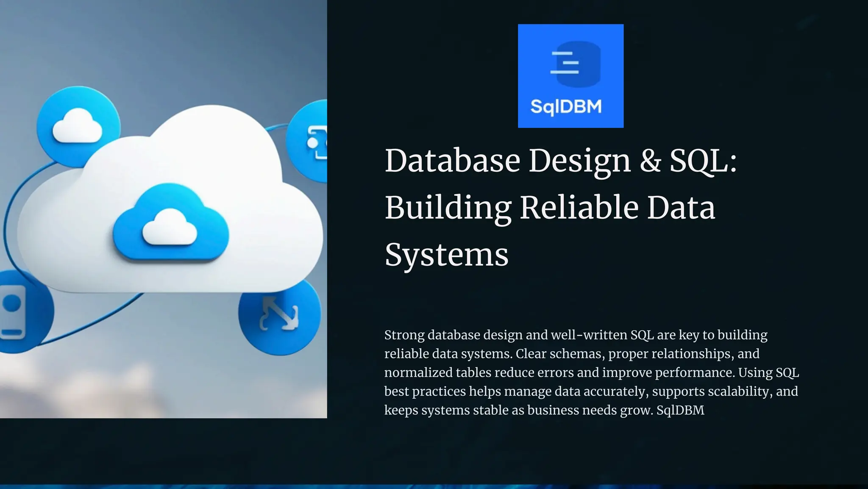Click the line starting 'best practices helps manage'
868x489 pixels.
click(590, 391)
